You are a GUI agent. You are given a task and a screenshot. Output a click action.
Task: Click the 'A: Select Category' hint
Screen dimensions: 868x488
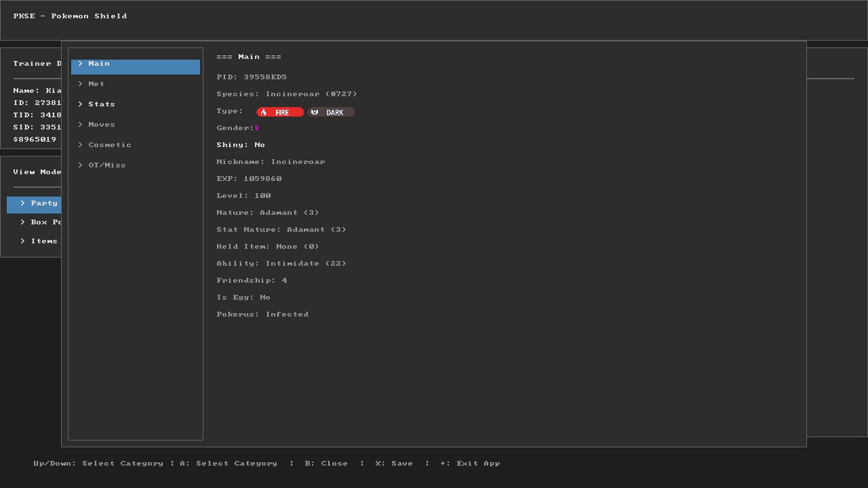coord(229,464)
